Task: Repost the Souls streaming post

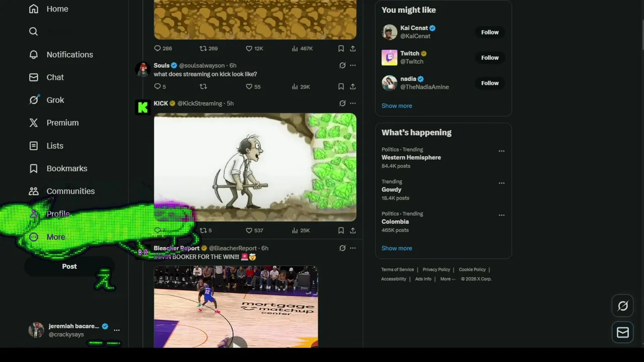Action: click(203, 86)
